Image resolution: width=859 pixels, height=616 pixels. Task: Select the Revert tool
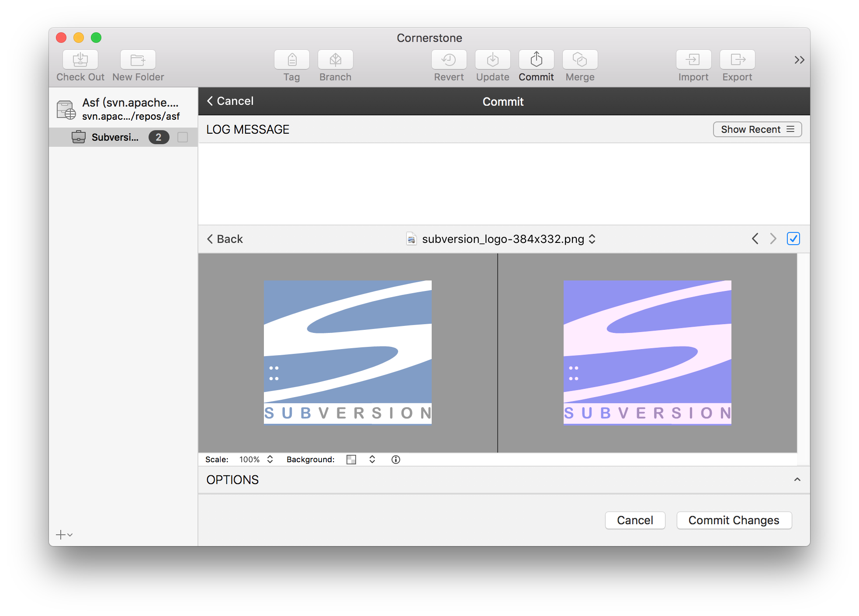(x=449, y=65)
